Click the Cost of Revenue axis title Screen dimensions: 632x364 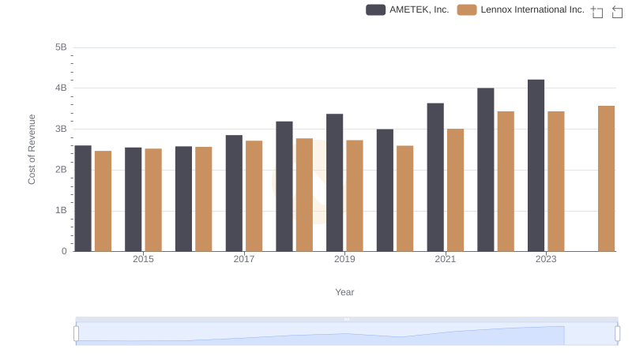(32, 149)
